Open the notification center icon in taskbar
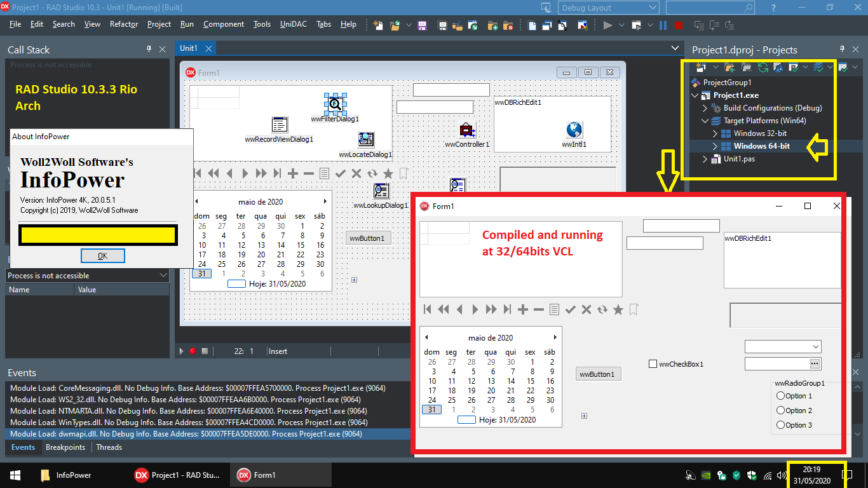 [846, 475]
